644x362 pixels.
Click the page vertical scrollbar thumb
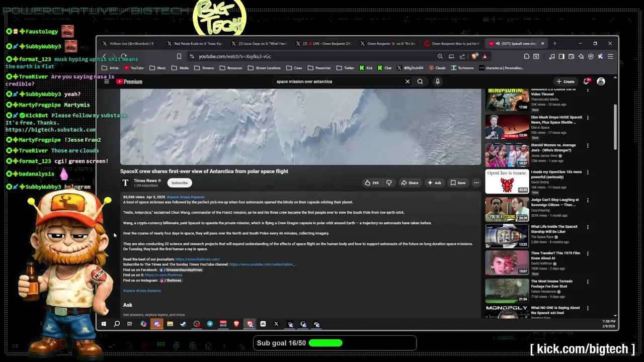615,127
